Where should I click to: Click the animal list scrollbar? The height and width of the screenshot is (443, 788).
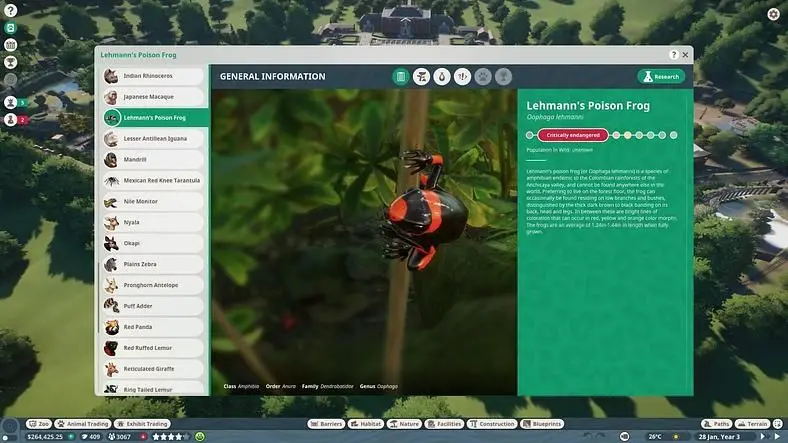(x=98, y=296)
